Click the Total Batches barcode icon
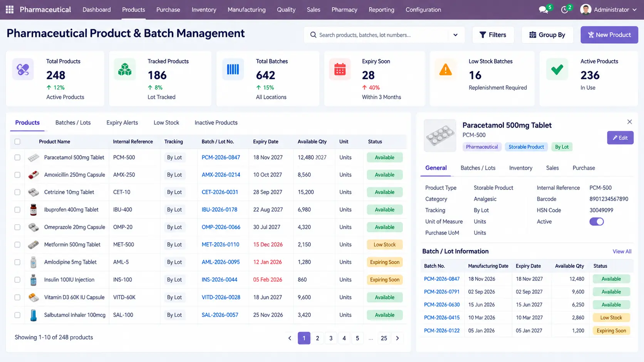 (x=233, y=69)
